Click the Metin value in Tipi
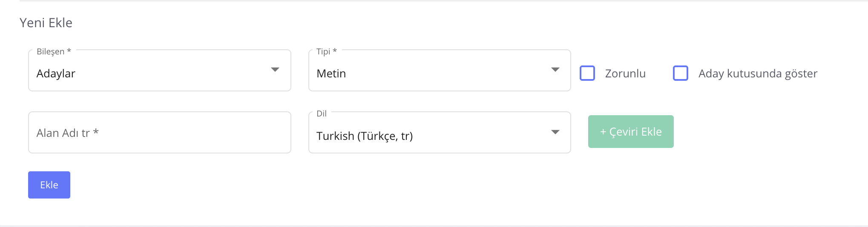Screen dimensions: 868x227 (331, 74)
